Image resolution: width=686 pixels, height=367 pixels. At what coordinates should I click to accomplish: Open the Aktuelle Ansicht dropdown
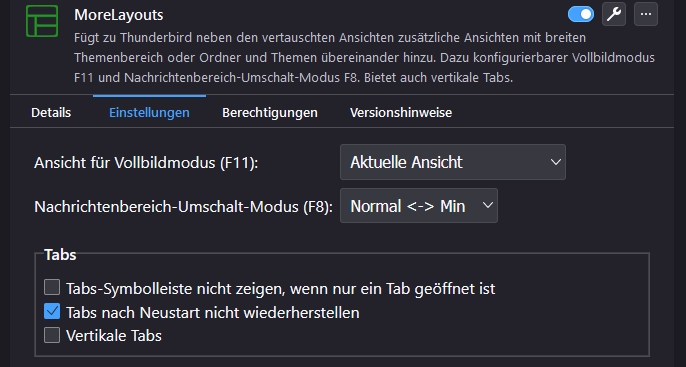pos(453,162)
